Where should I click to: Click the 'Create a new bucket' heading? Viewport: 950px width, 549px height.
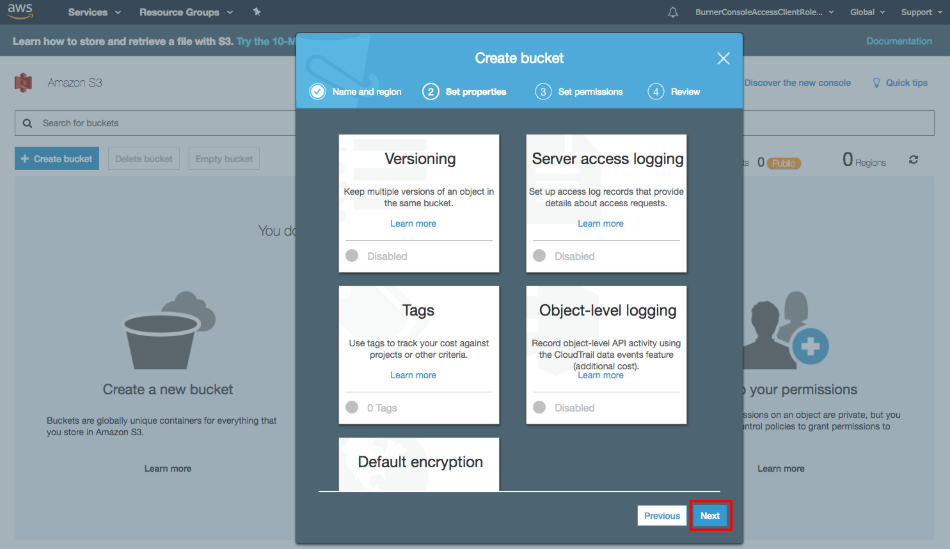click(x=168, y=389)
